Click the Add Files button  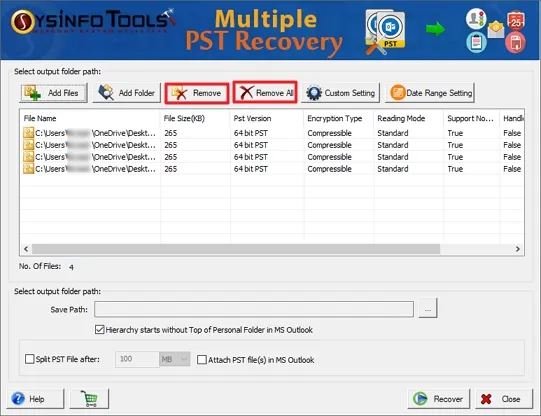tap(53, 93)
